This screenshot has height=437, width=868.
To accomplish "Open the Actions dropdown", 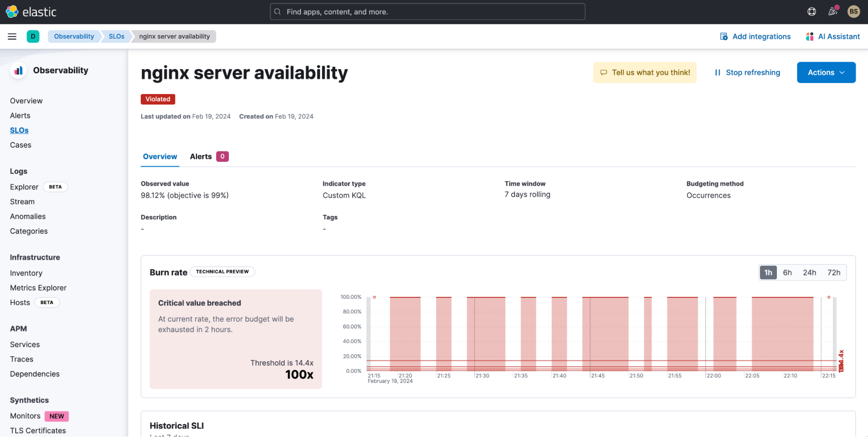I will click(x=825, y=72).
